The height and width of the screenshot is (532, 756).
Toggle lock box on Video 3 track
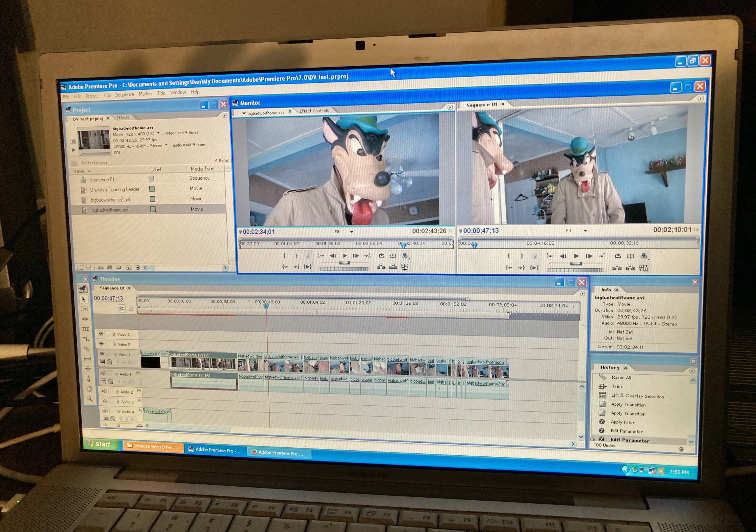click(x=108, y=334)
